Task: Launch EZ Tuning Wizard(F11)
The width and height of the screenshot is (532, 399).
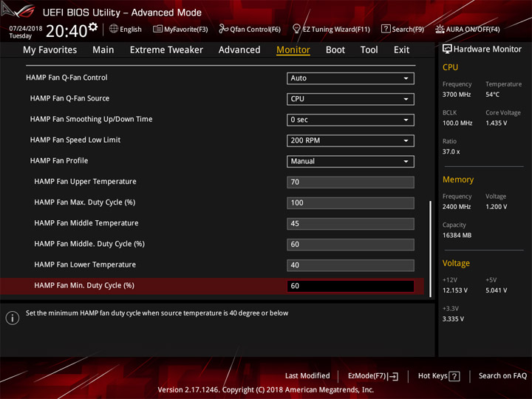Action: [331, 29]
